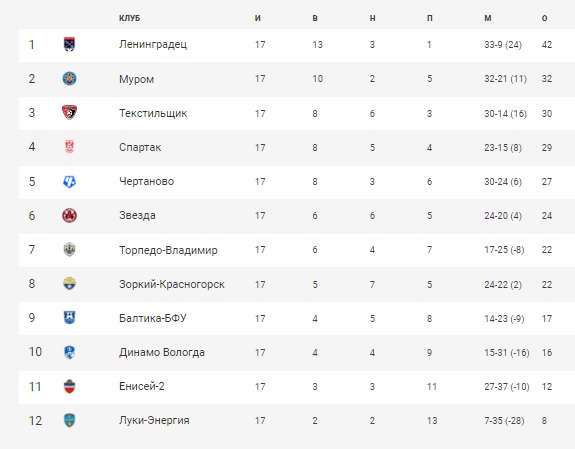The image size is (575, 449).
Task: Click the М goals column header
Action: [488, 18]
